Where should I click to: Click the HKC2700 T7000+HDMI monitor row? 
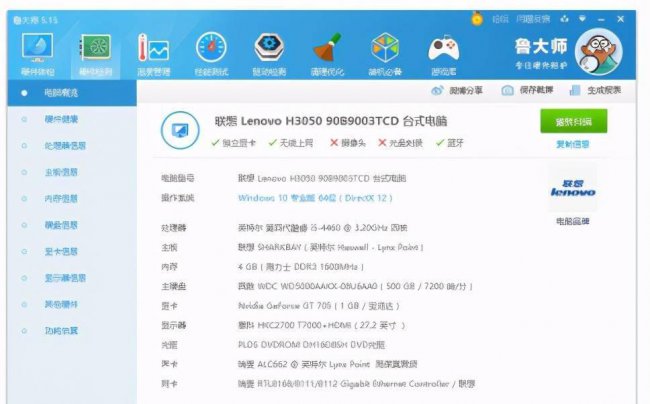click(x=321, y=325)
